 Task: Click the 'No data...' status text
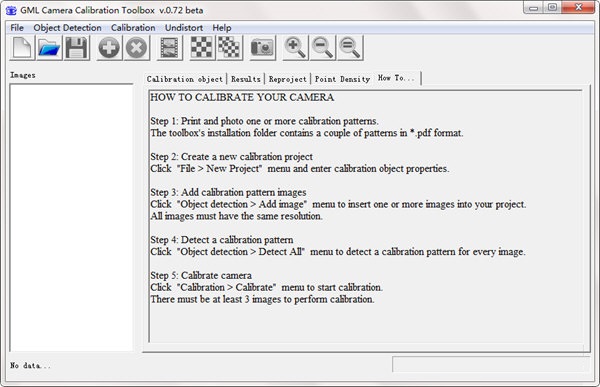click(x=31, y=366)
